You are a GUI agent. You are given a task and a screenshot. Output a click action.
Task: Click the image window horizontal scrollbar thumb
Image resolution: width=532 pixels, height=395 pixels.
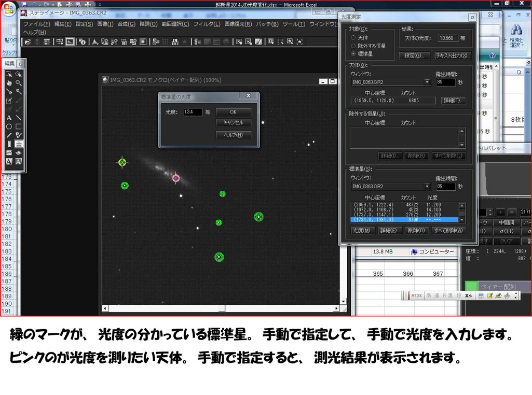click(x=222, y=308)
